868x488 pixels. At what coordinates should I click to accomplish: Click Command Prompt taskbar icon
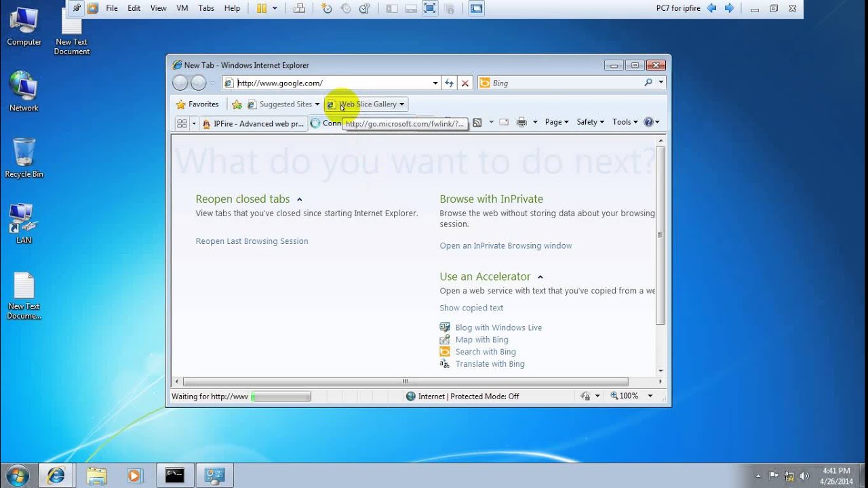tap(175, 475)
